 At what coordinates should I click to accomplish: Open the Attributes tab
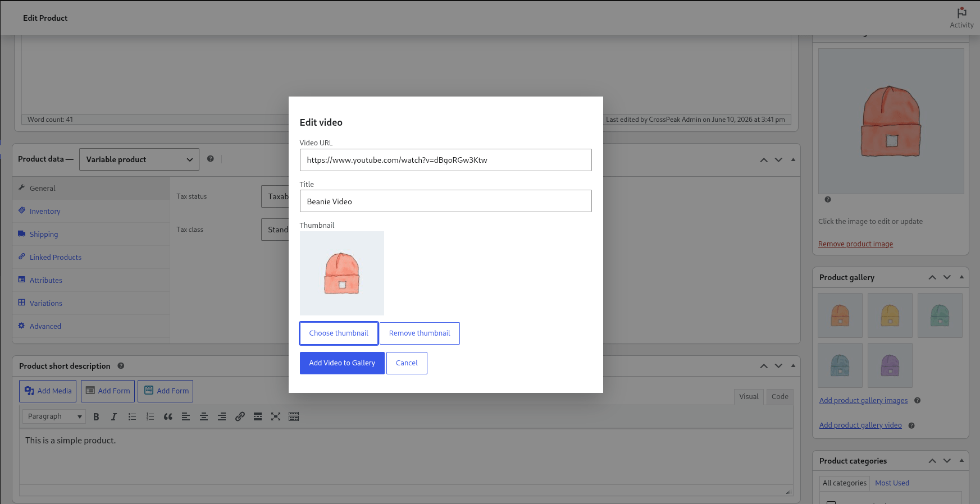[x=91, y=280]
